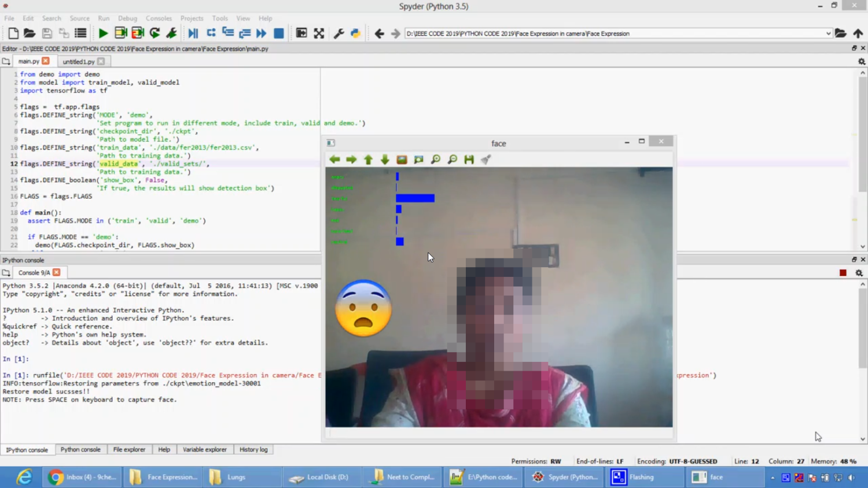The image size is (868, 488).
Task: Run the current cell
Action: coord(120,34)
